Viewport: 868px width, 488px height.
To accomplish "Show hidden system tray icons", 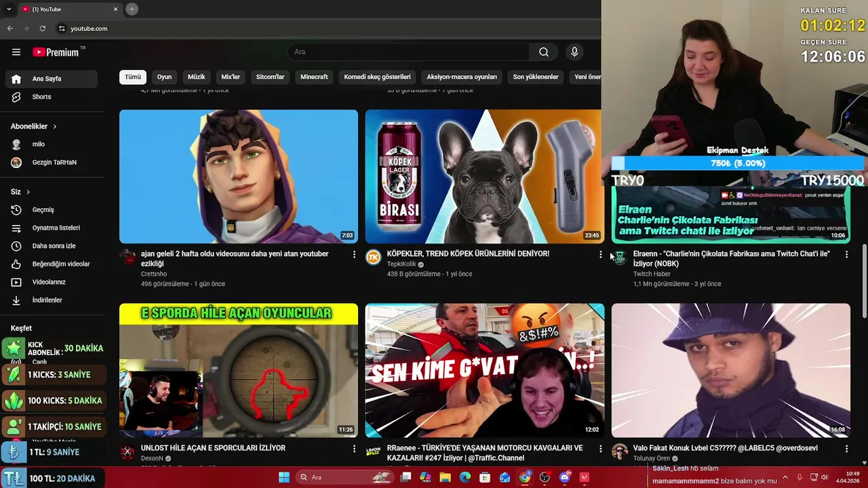I will [785, 477].
